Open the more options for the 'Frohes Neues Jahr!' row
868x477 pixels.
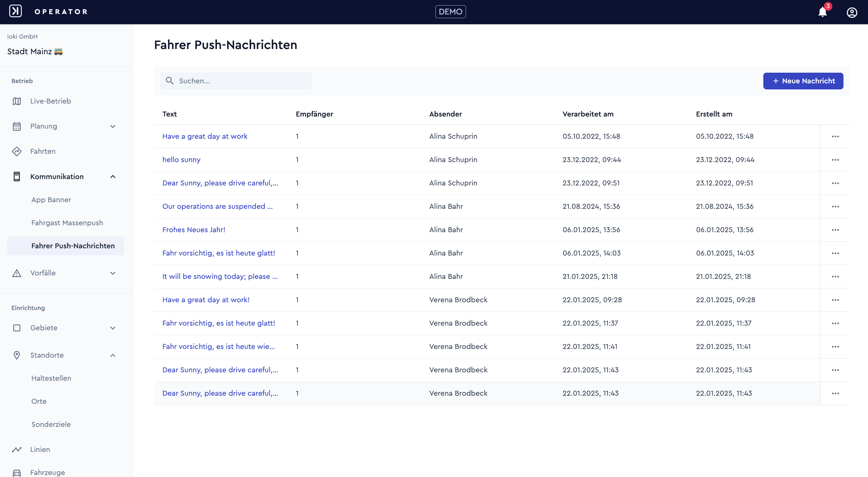tap(835, 230)
